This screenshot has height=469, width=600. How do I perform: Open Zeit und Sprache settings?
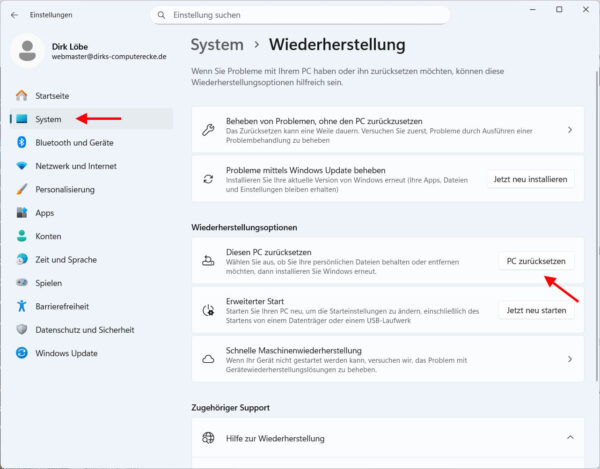click(91, 259)
